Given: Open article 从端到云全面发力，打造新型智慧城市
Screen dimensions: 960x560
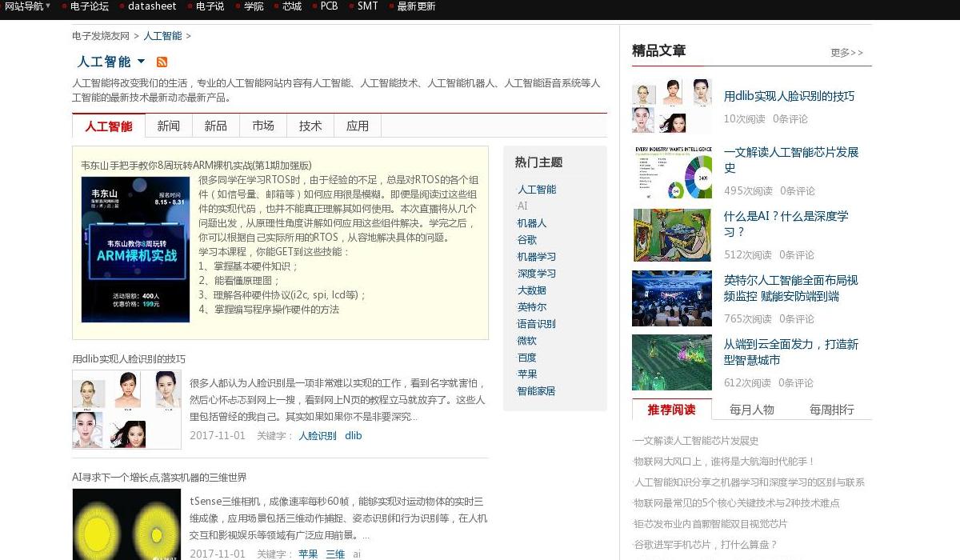Looking at the screenshot, I should coord(791,352).
